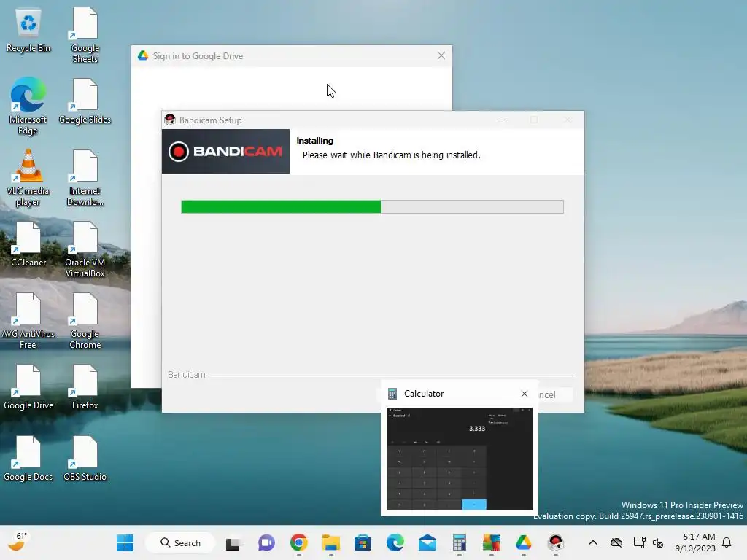The height and width of the screenshot is (560, 747).
Task: Click the colorful tiles app in the taskbar
Action: pos(491,542)
